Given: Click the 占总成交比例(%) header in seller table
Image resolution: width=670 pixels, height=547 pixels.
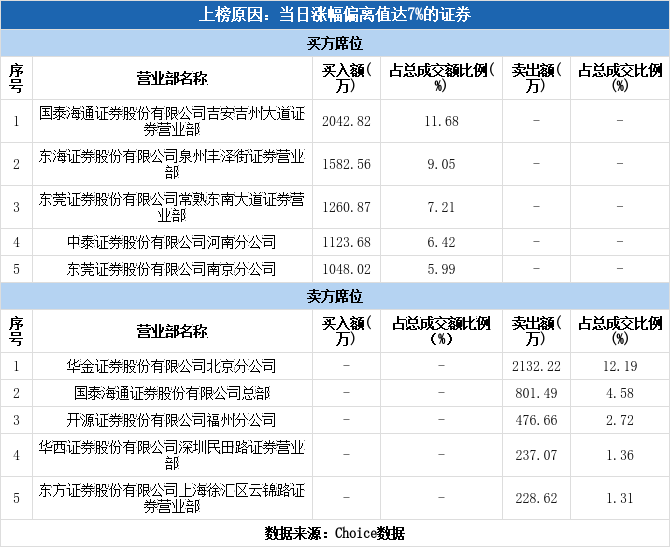Looking at the screenshot, I should (620, 331).
